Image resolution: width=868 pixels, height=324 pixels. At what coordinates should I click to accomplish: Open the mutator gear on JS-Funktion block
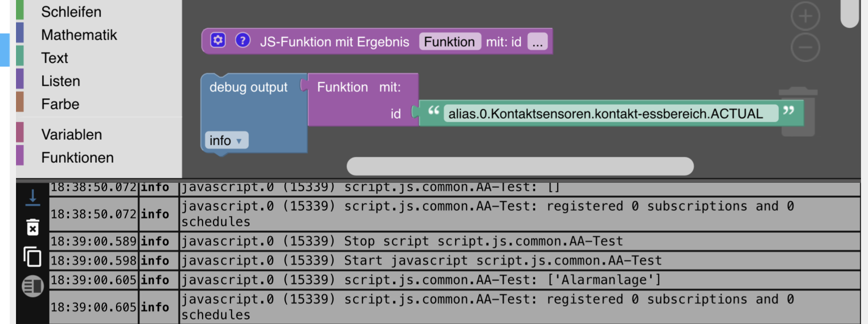(x=218, y=40)
